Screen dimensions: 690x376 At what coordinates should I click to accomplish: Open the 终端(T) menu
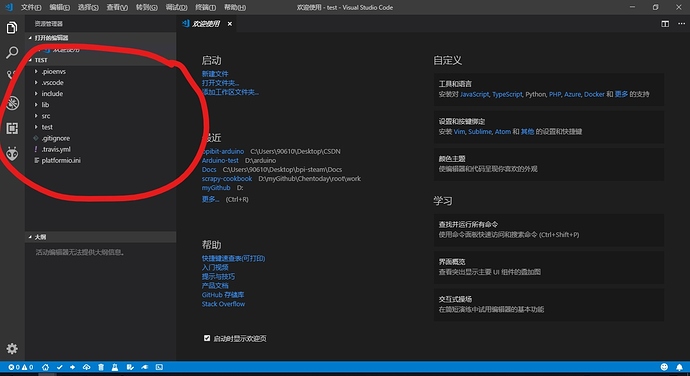(206, 7)
